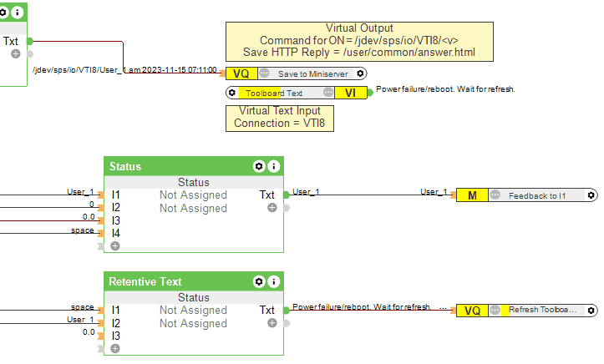Expand outputs under Retentive Text Txt
The image size is (604, 364).
click(x=272, y=323)
